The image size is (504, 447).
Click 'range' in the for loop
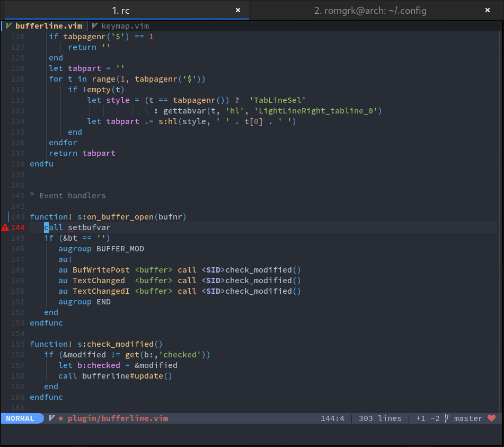click(x=103, y=79)
